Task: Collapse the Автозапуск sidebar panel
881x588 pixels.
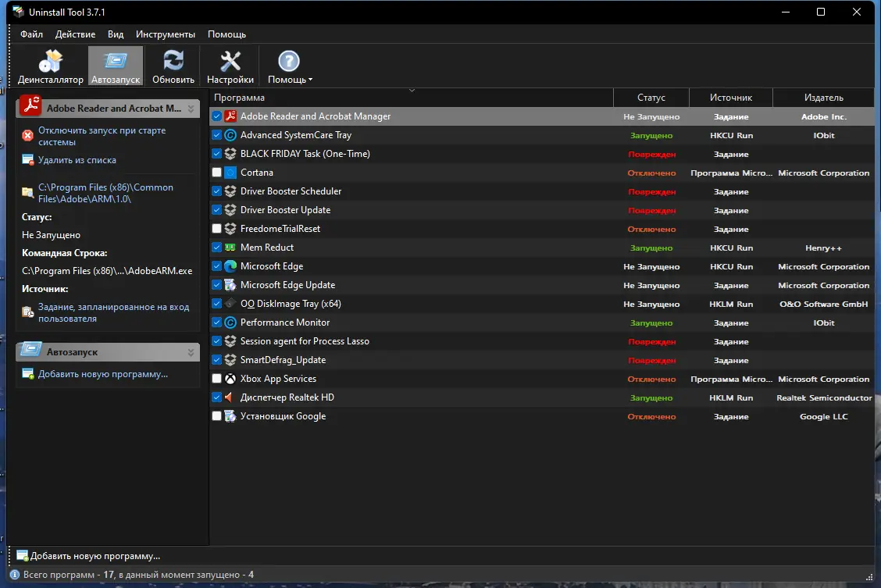Action: click(x=191, y=352)
